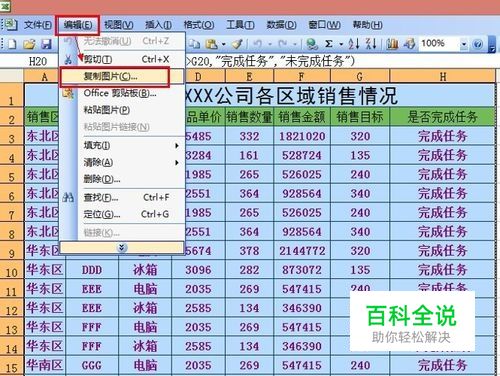Click the Open folder toolbar icon
Screen dimensions: 500x376
(29, 44)
